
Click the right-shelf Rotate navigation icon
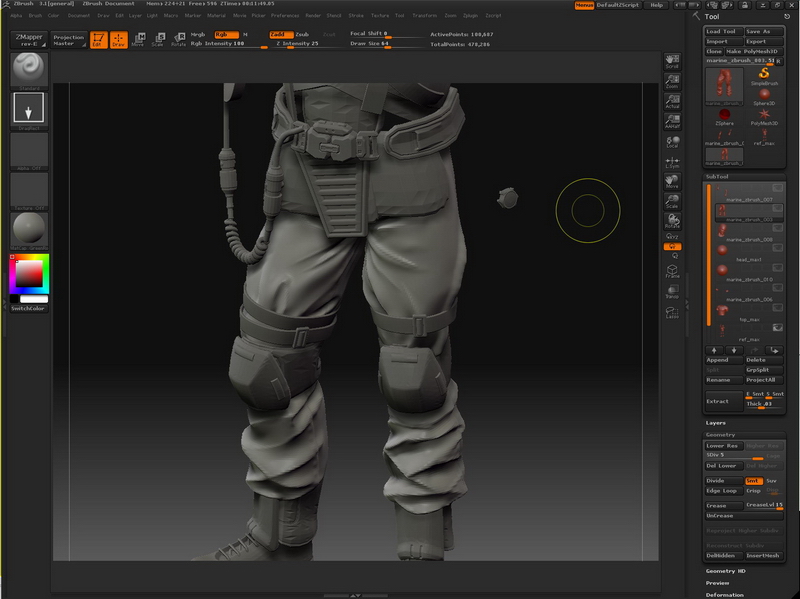[672, 221]
